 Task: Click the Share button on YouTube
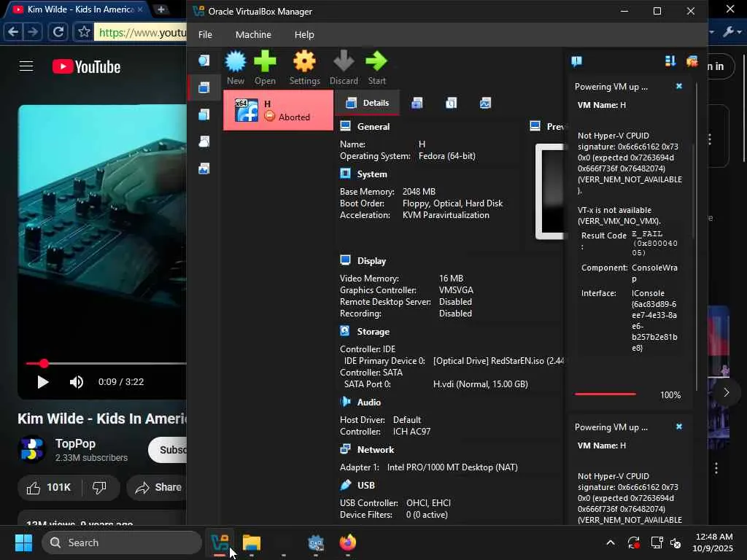click(158, 488)
